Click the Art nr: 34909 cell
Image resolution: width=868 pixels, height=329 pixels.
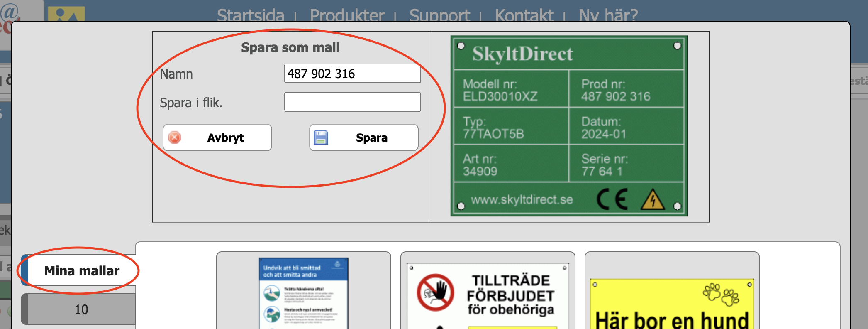[512, 164]
